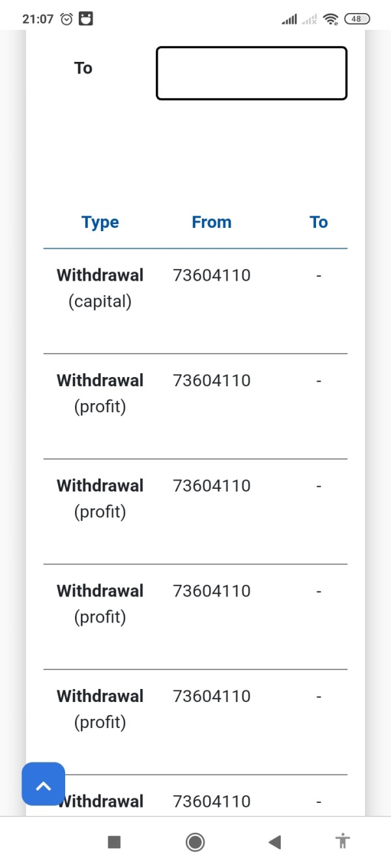Tap the blue scroll-to-top chevron button
The height and width of the screenshot is (868, 391).
click(43, 784)
